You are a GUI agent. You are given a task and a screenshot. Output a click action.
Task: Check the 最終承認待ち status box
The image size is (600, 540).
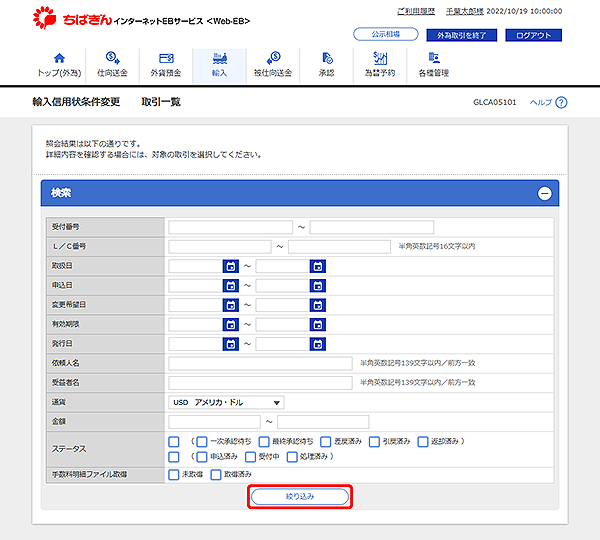[264, 442]
